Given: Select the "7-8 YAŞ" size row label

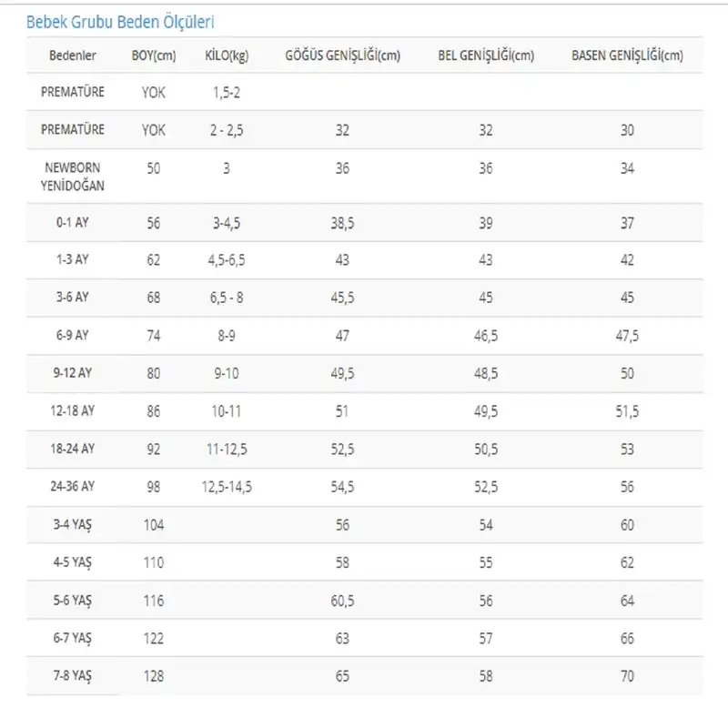Looking at the screenshot, I should (73, 676).
